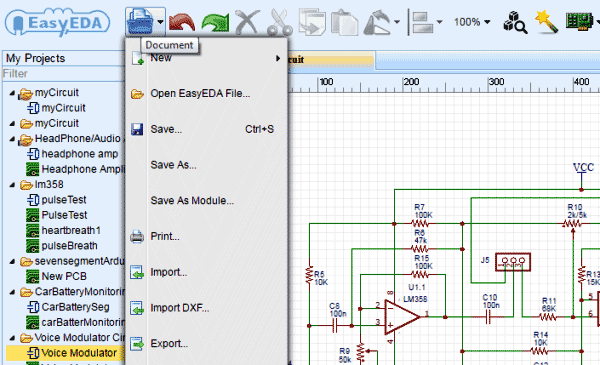Image resolution: width=600 pixels, height=365 pixels.
Task: Click the EasyEDA logo
Action: 57,23
